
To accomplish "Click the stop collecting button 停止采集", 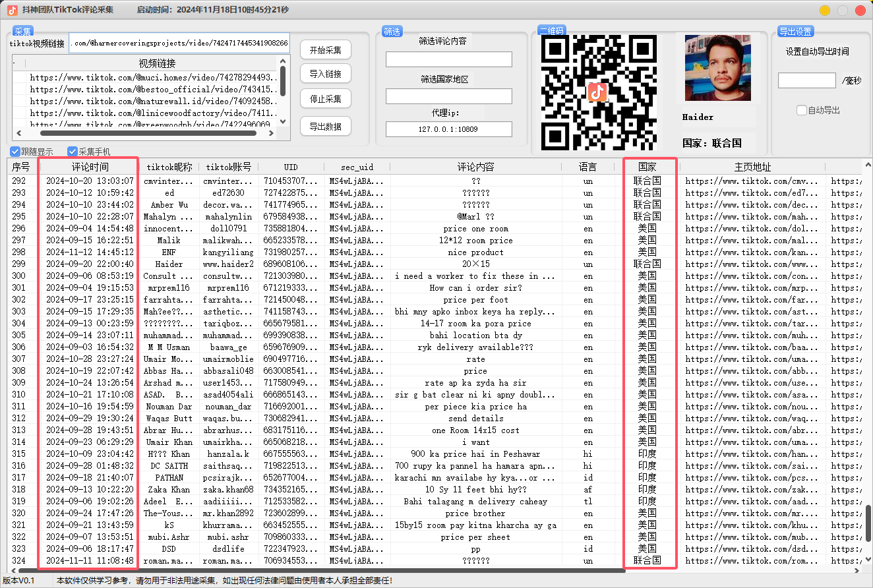I will (326, 99).
